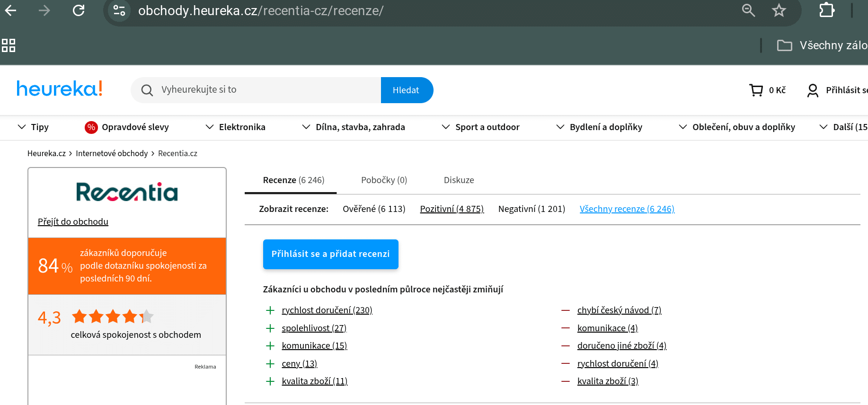The height and width of the screenshot is (405, 868).
Task: Filter reviews by Ověřené (6 113)
Action: pyautogui.click(x=374, y=209)
